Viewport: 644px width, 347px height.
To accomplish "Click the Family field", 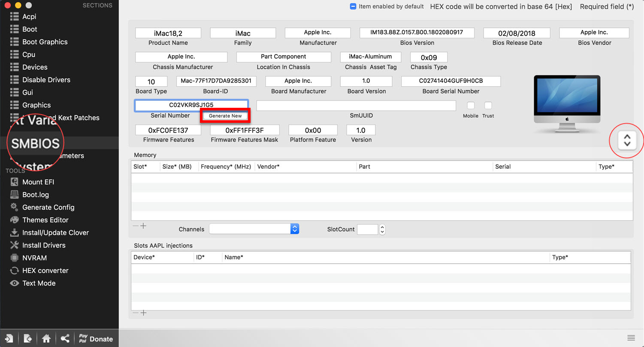I will click(x=243, y=33).
